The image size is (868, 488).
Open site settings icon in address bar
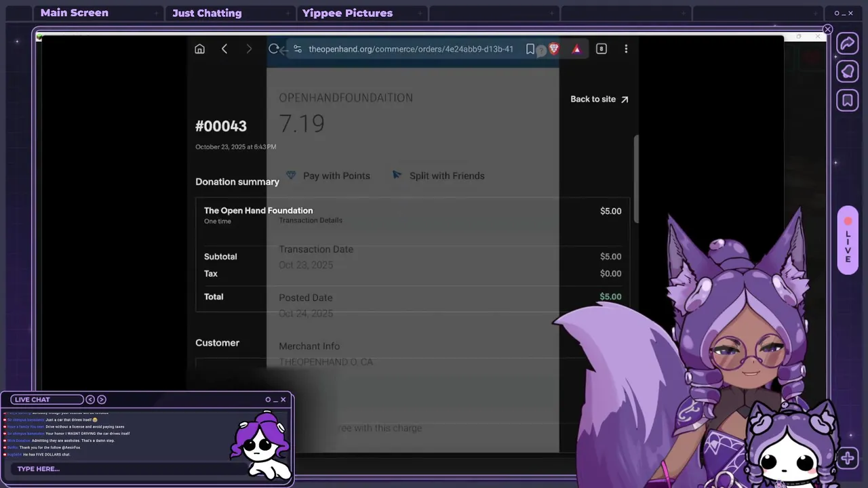[x=297, y=49]
